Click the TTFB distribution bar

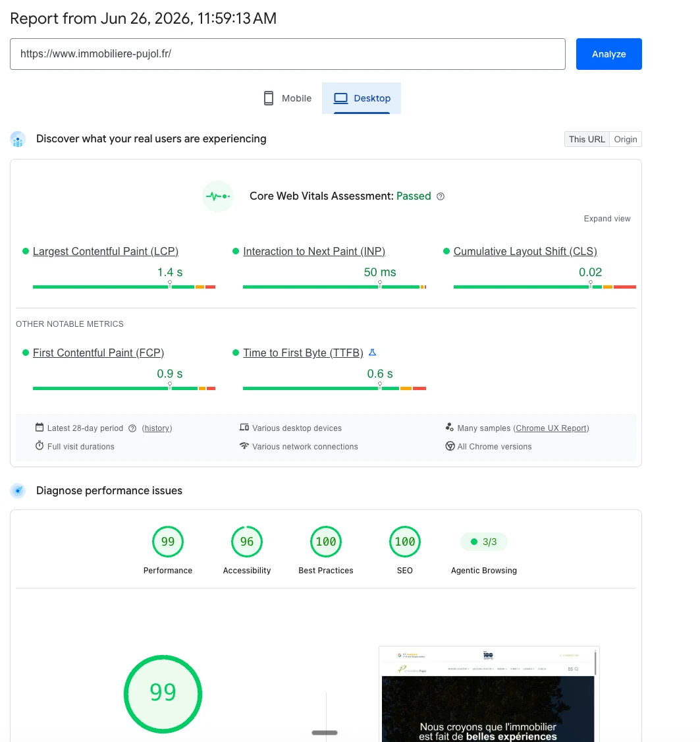335,388
